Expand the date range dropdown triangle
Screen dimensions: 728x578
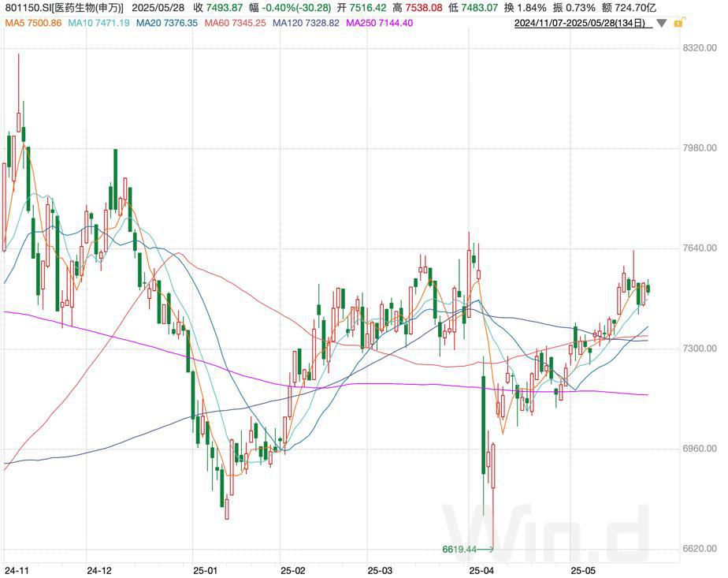[662, 23]
